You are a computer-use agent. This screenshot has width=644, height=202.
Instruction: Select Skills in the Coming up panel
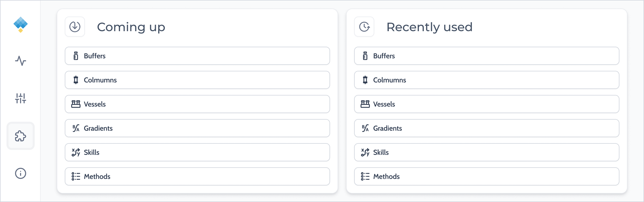[x=197, y=152]
